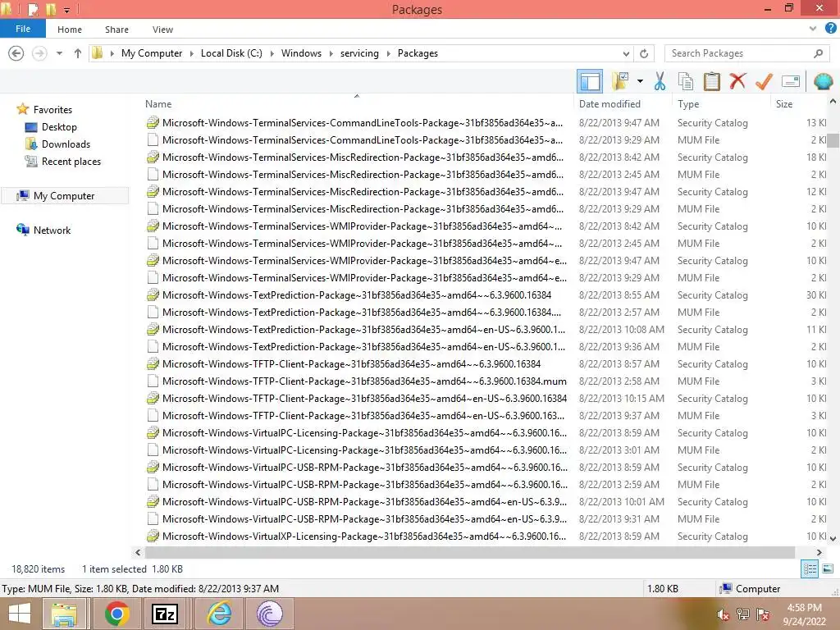Click the New Folder icon in the Quick Access Toolbar
This screenshot has height=630, width=840.
[50, 9]
